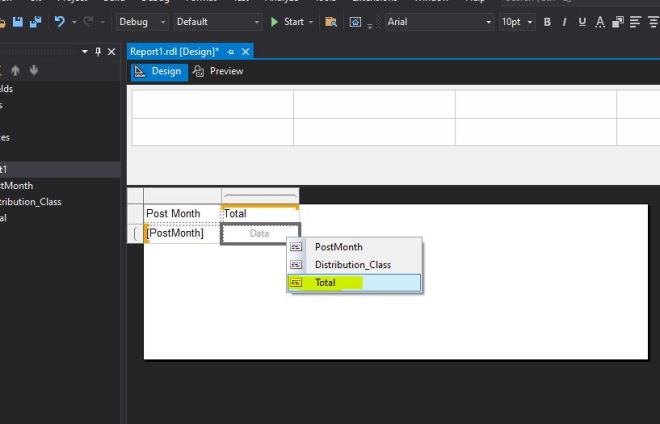Click the Move Down arrow in left panel

pyautogui.click(x=34, y=70)
